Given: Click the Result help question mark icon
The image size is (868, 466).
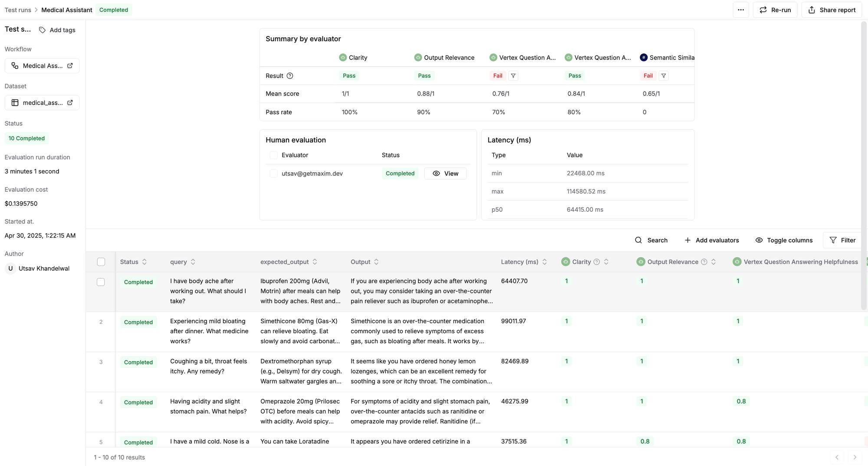Looking at the screenshot, I should click(290, 76).
